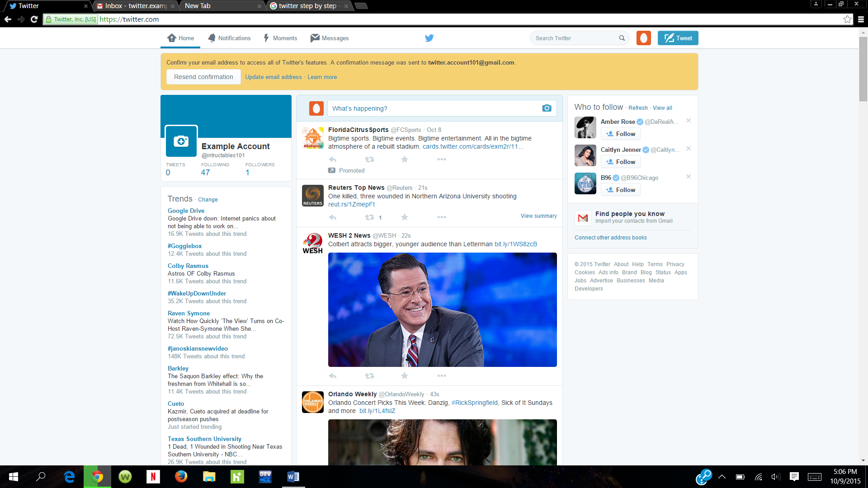
Task: Favorite the WESH 2 News Colbert tweet
Action: pyautogui.click(x=405, y=376)
